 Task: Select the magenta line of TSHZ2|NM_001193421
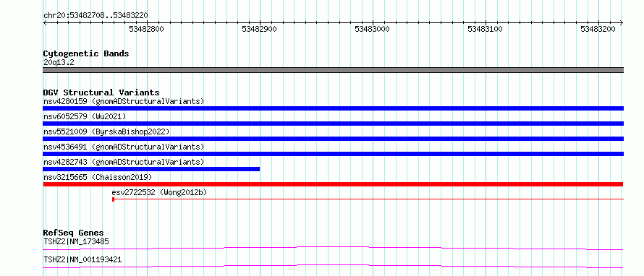(333, 266)
